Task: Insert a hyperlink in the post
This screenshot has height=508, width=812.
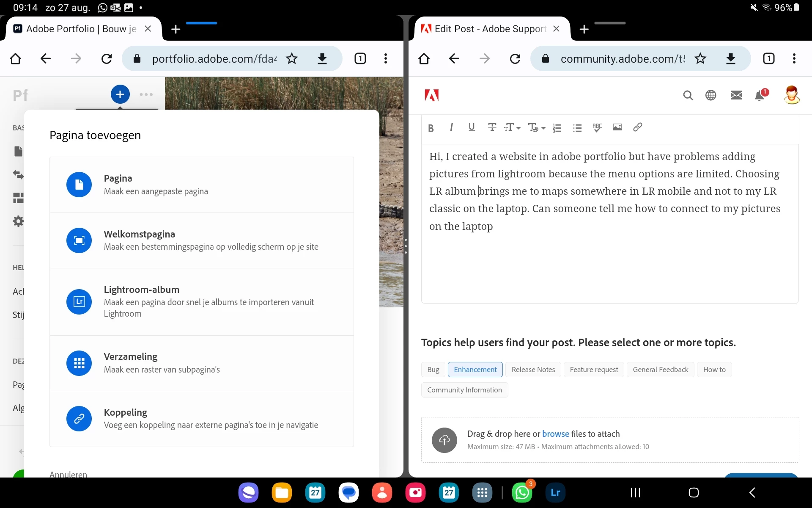Action: [x=637, y=127]
